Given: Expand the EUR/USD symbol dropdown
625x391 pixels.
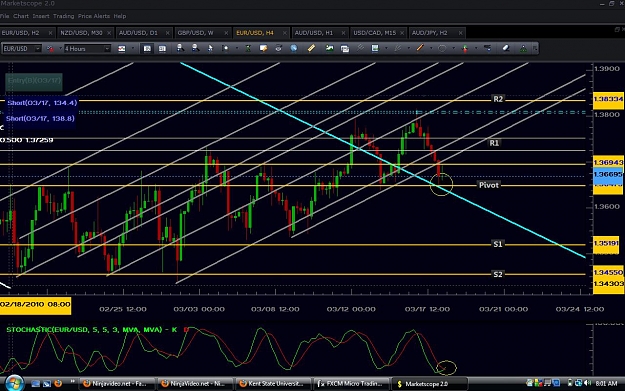Looking at the screenshot, I should point(37,49).
